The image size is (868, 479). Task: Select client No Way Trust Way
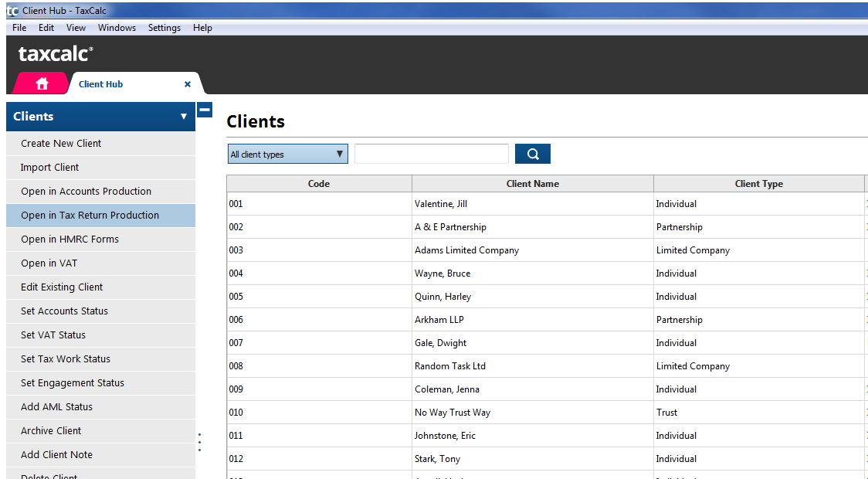click(453, 413)
